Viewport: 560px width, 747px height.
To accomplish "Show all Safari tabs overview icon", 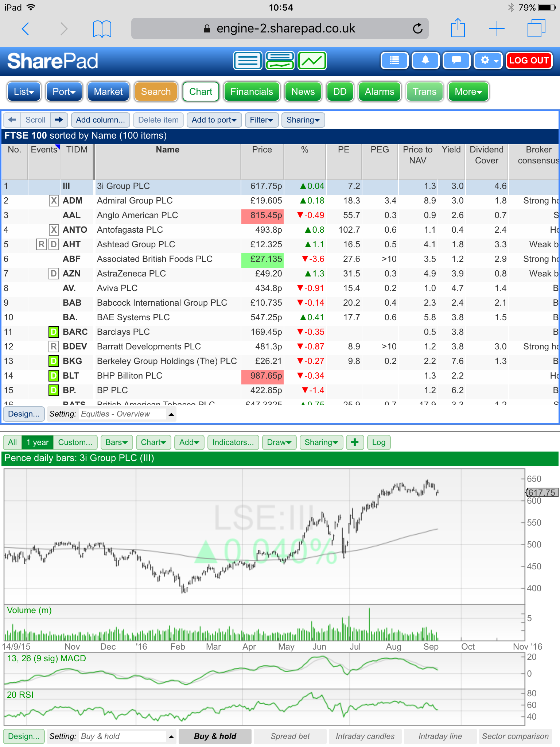I will click(536, 28).
